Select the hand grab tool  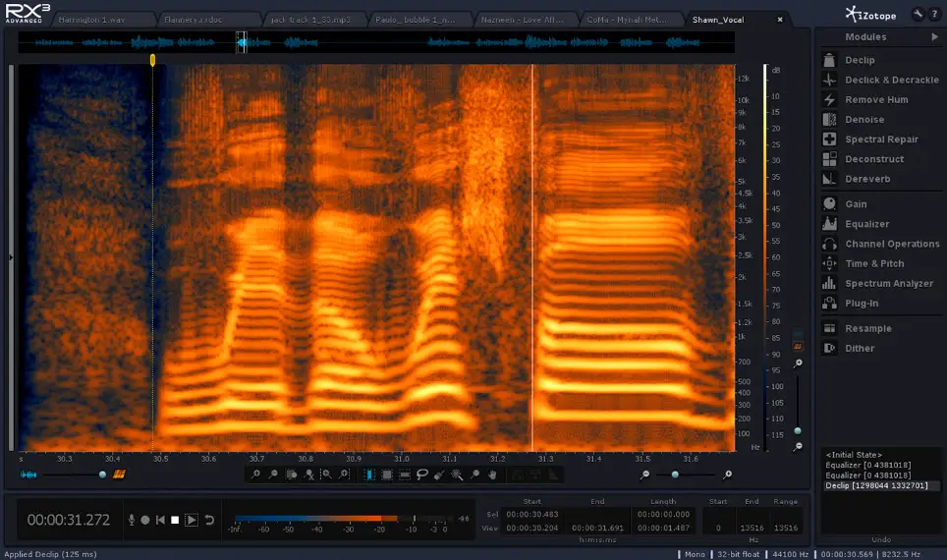(x=493, y=475)
